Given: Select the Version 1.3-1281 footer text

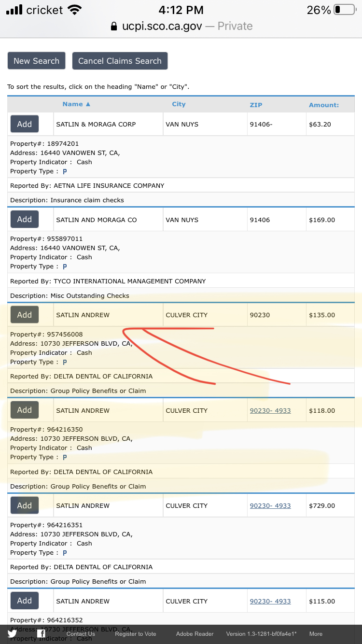Looking at the screenshot, I should pos(262,634).
